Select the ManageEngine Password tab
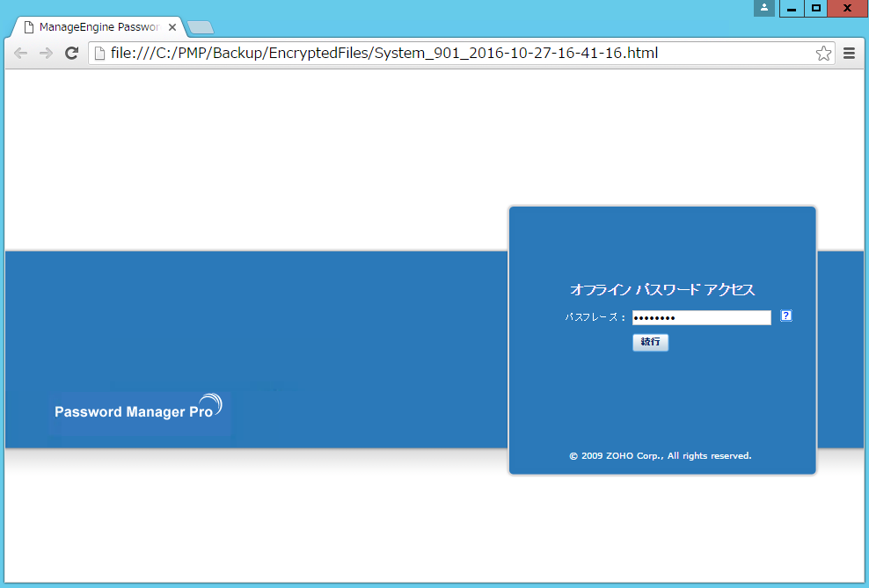 [99, 27]
